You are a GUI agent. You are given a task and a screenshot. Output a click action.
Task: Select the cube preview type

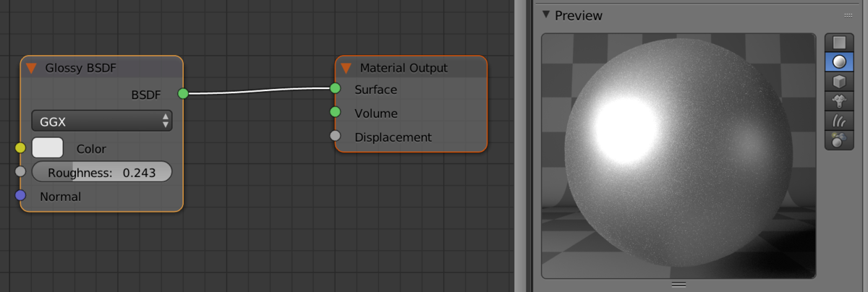(x=839, y=82)
